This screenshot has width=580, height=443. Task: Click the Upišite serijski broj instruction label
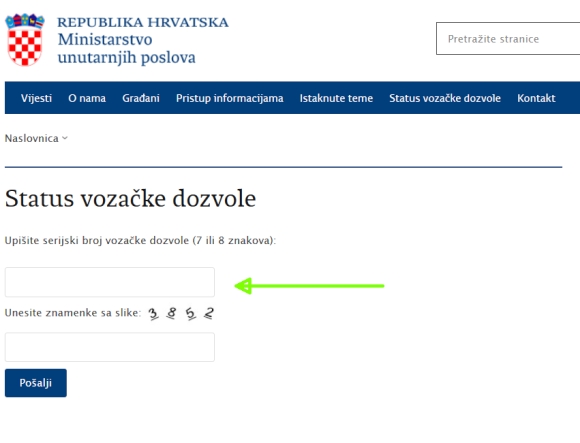tap(140, 241)
